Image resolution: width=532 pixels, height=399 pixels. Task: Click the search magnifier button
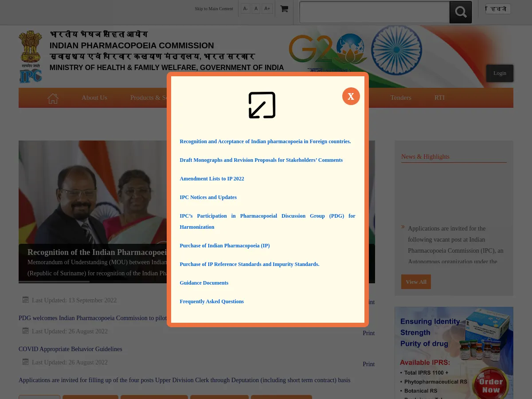pyautogui.click(x=461, y=12)
